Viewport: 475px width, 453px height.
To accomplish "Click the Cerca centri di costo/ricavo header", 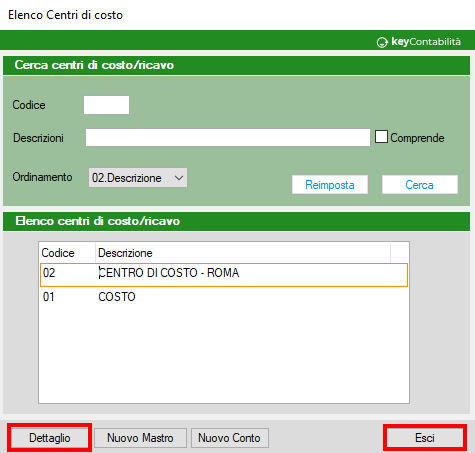I will [x=94, y=65].
